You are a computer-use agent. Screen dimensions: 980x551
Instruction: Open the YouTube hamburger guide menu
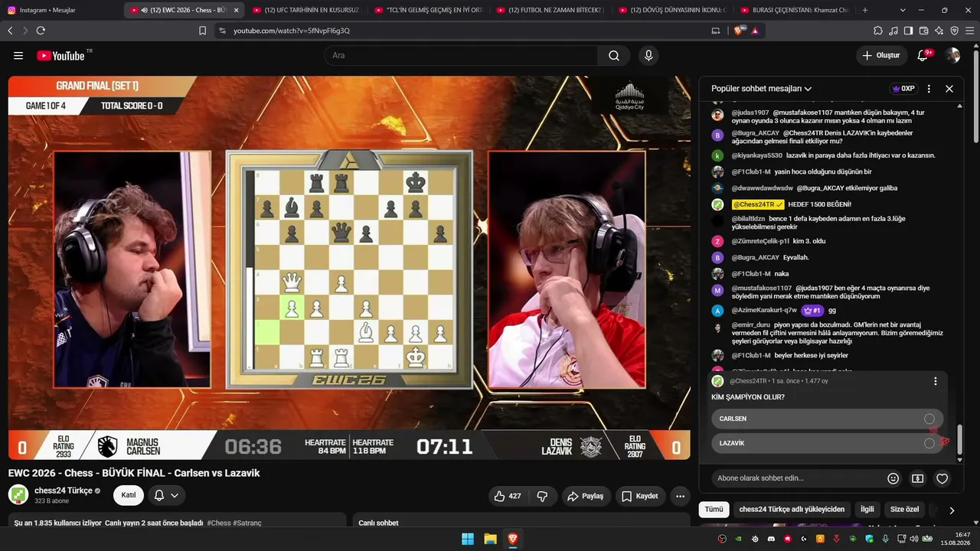[x=18, y=55]
